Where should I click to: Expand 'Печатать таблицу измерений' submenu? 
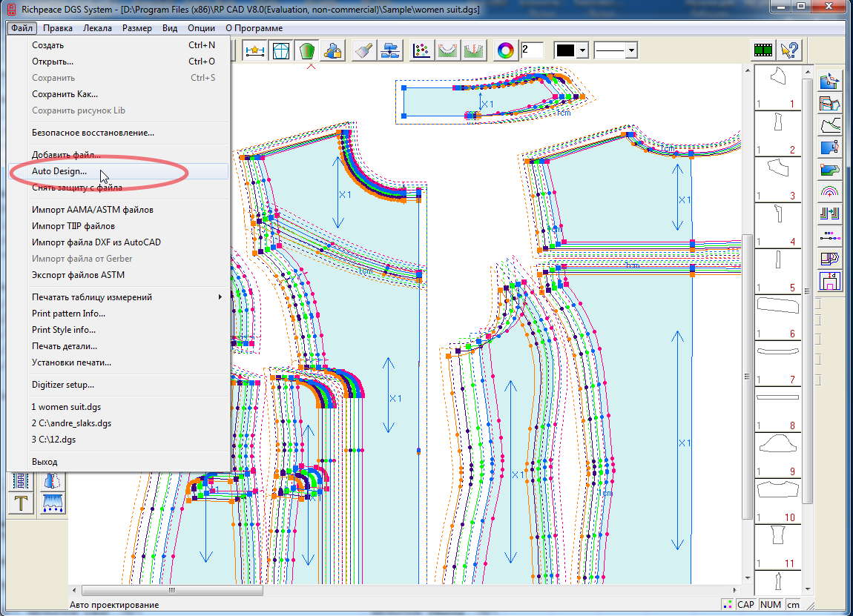tap(126, 297)
